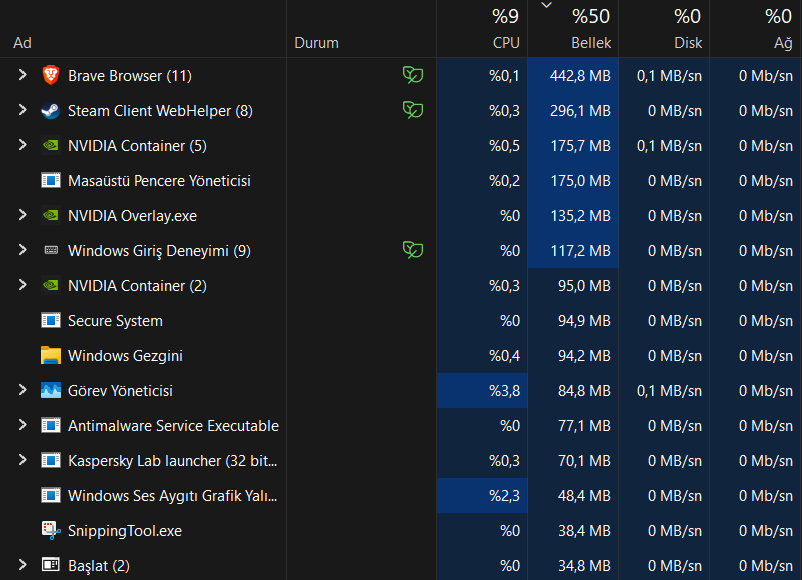Expand the Başlat (2) group
This screenshot has width=802, height=580.
[23, 565]
